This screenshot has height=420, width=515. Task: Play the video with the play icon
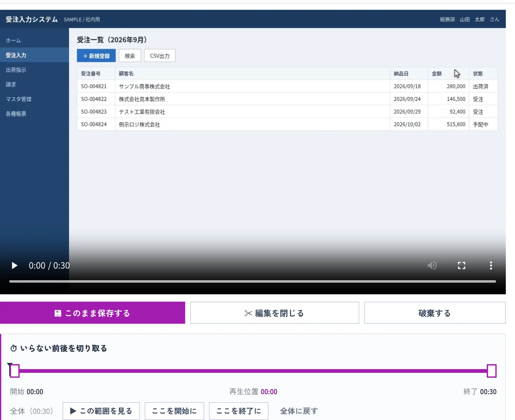(15, 266)
